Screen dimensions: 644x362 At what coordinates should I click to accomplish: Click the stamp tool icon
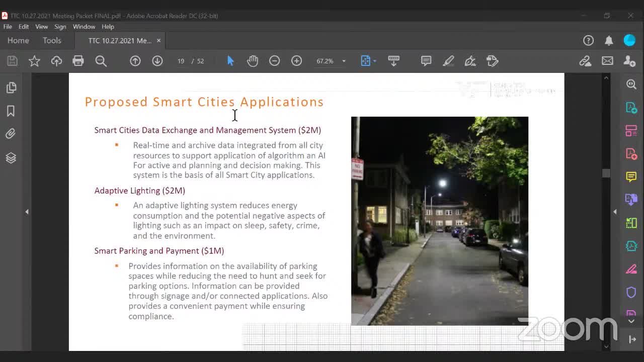(x=493, y=61)
